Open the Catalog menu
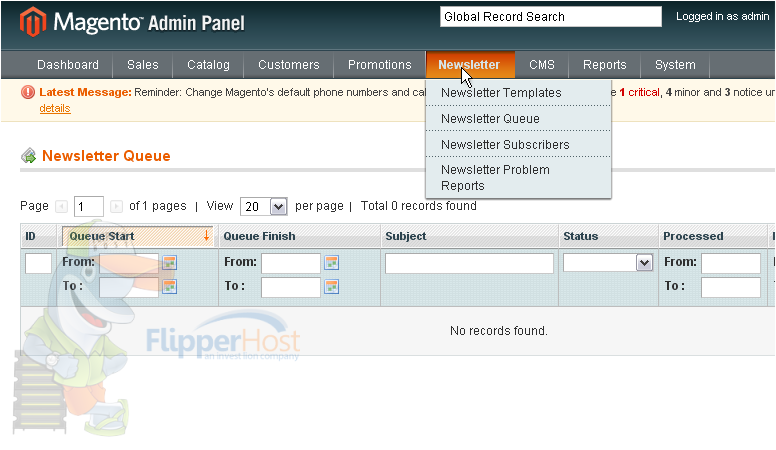The width and height of the screenshot is (776, 450). click(x=208, y=65)
